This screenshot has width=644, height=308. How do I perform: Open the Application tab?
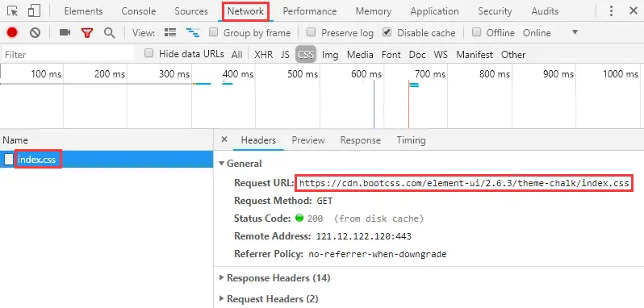(x=434, y=11)
